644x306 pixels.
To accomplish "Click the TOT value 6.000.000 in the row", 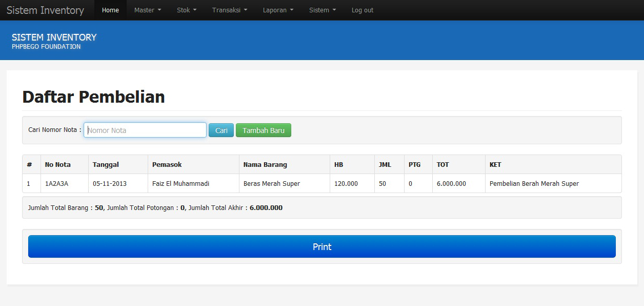I will pyautogui.click(x=451, y=184).
